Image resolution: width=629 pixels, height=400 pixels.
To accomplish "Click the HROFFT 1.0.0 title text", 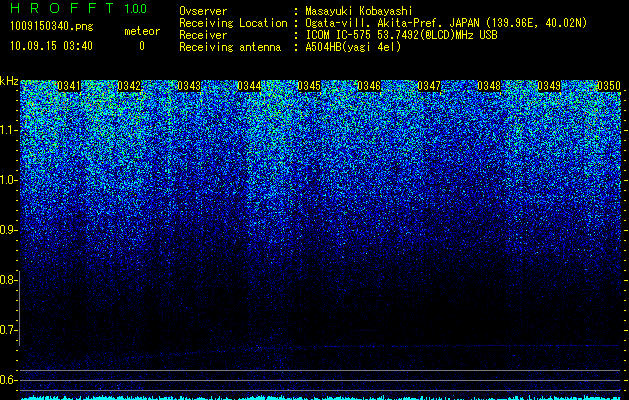I will [x=78, y=8].
